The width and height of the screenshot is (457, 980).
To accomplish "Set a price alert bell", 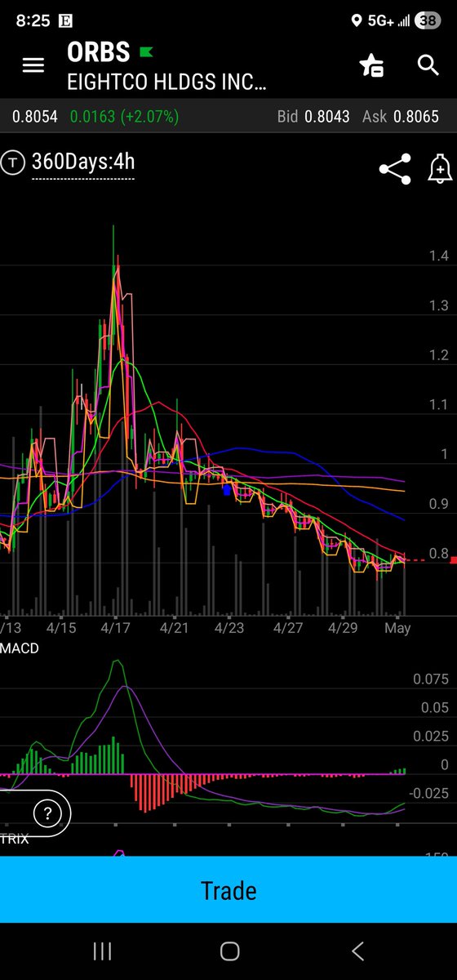I will (440, 169).
